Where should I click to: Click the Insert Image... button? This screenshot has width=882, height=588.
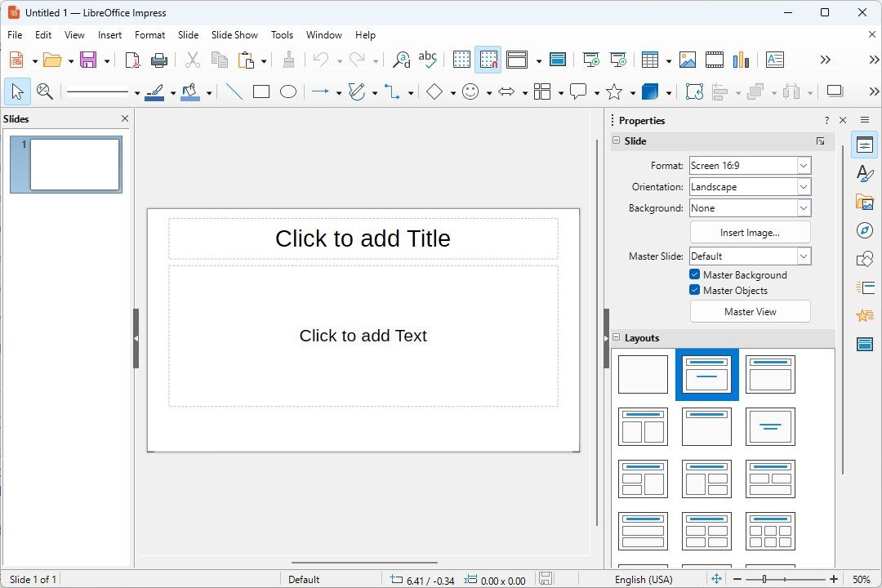click(751, 233)
